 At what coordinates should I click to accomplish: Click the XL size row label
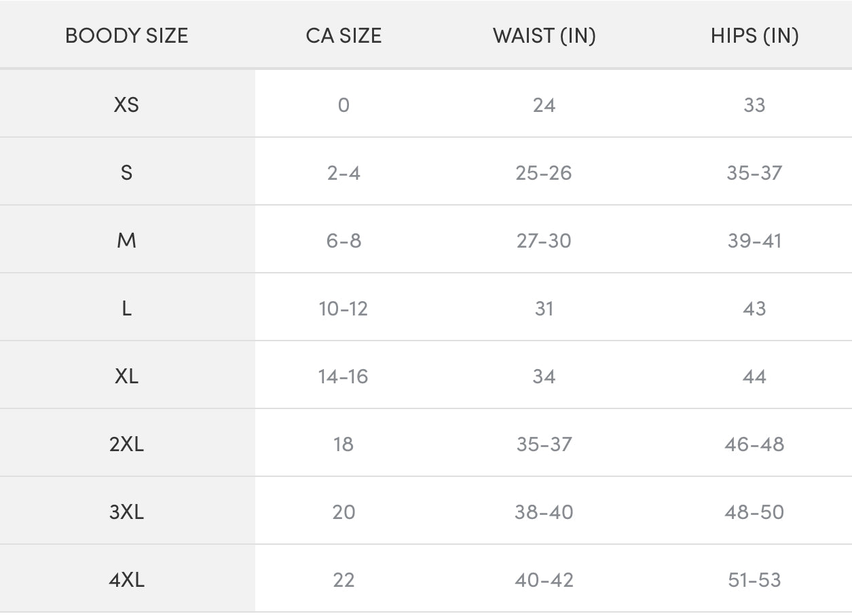tap(127, 377)
